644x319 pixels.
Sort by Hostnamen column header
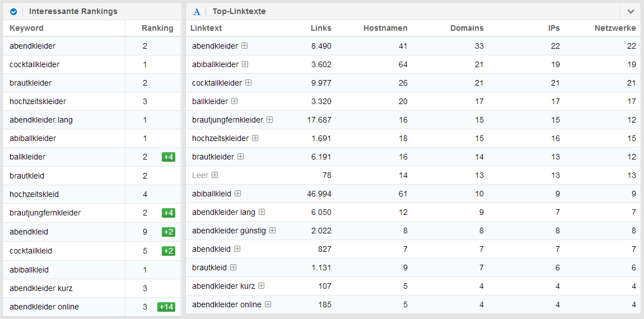[385, 28]
